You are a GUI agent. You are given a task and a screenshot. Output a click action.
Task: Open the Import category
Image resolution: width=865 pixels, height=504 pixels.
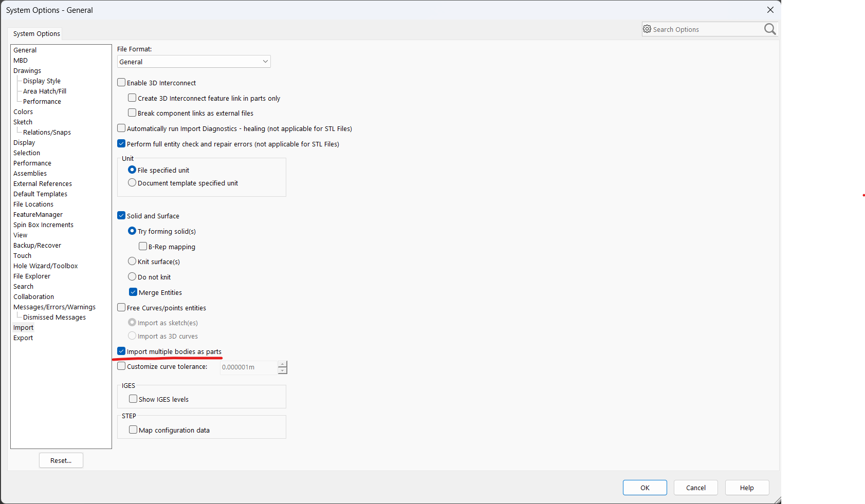(x=23, y=328)
